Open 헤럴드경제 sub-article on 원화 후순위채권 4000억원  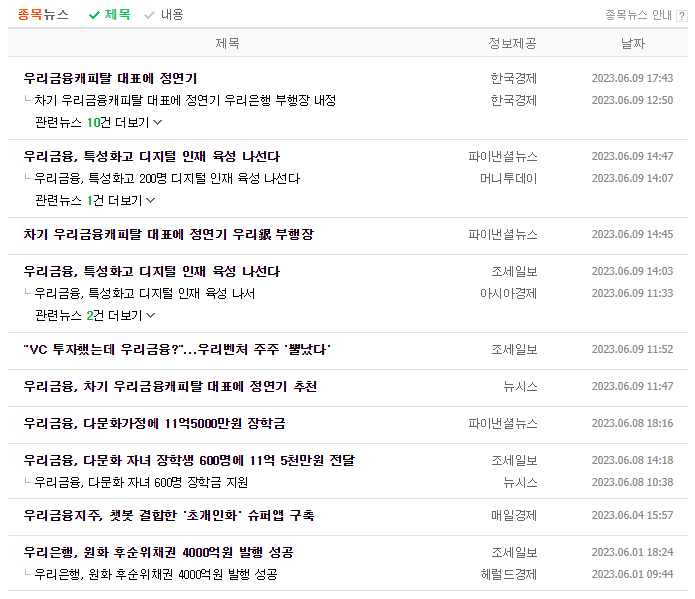tap(156, 574)
